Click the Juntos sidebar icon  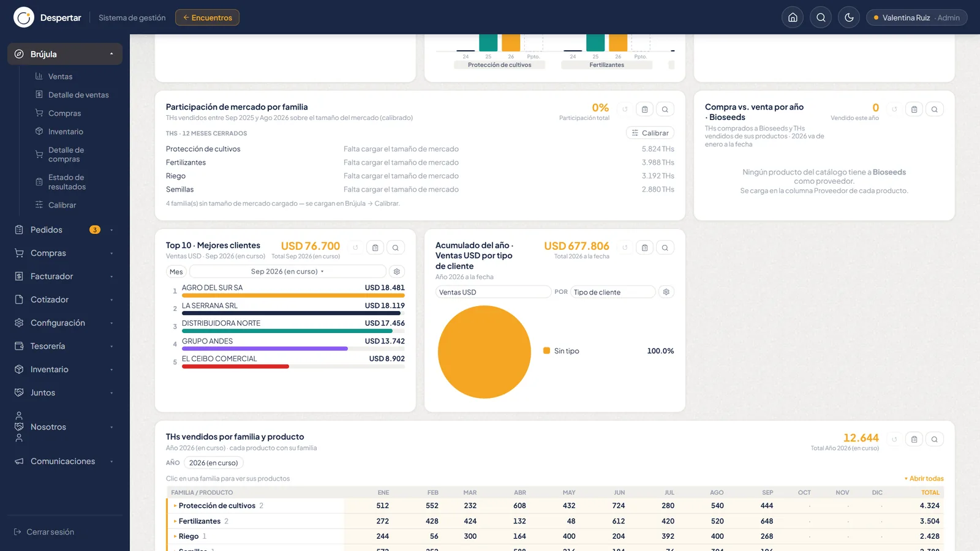click(19, 392)
